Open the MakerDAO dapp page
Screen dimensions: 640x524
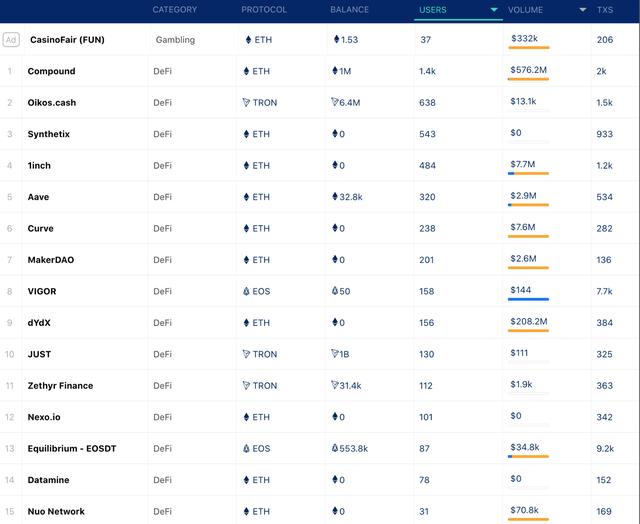[50, 260]
